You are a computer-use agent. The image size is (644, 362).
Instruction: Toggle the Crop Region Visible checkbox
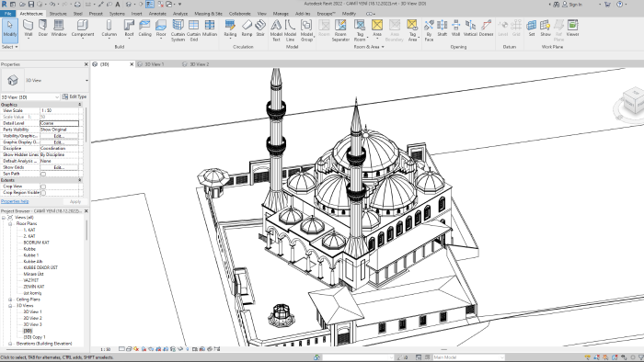pos(43,193)
